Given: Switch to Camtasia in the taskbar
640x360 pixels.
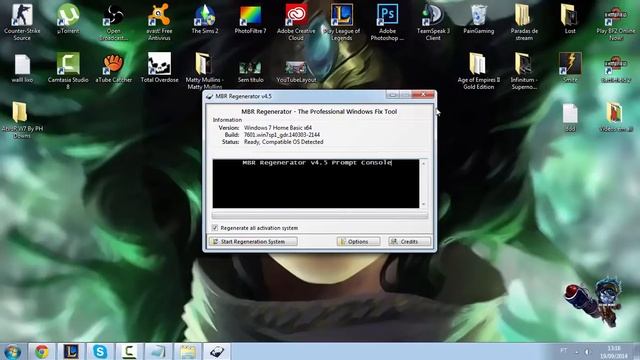Looking at the screenshot, I should (x=129, y=351).
